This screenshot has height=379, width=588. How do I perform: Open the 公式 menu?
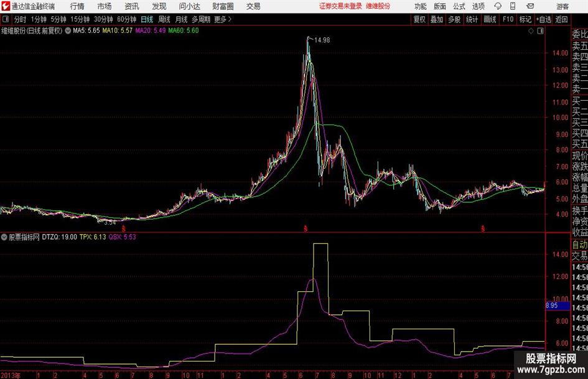(x=459, y=6)
